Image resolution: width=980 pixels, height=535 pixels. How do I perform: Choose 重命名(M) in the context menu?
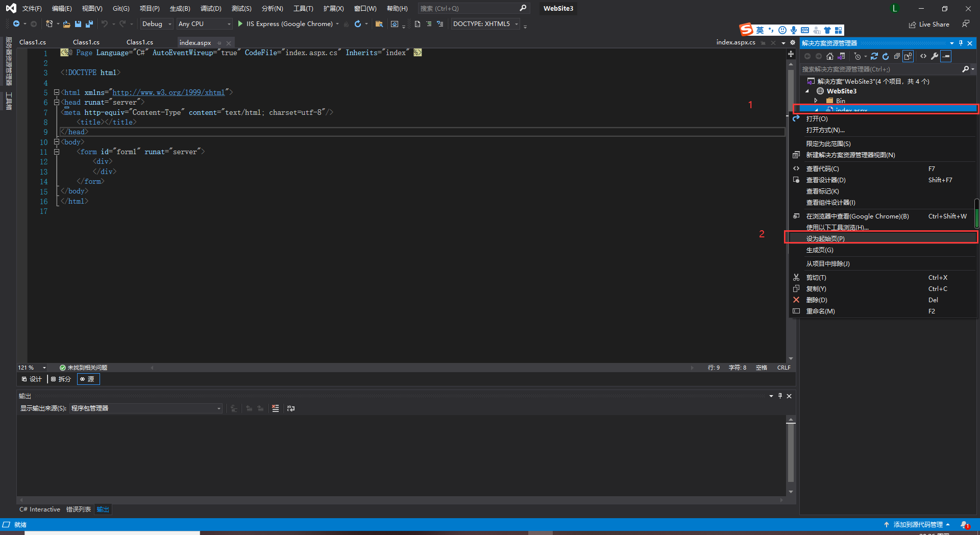click(883, 311)
